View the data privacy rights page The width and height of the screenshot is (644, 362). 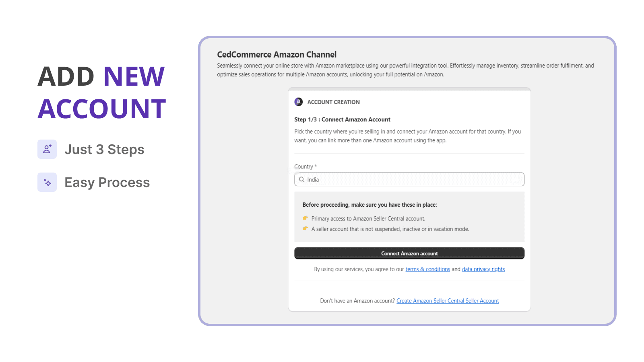pyautogui.click(x=483, y=269)
